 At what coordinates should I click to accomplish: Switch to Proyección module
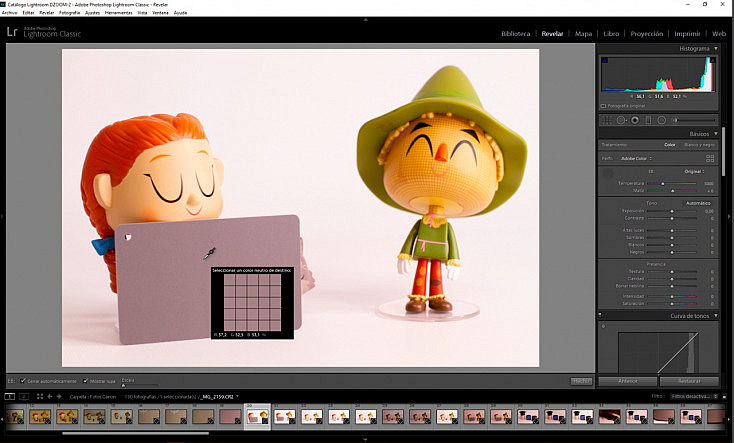point(646,34)
